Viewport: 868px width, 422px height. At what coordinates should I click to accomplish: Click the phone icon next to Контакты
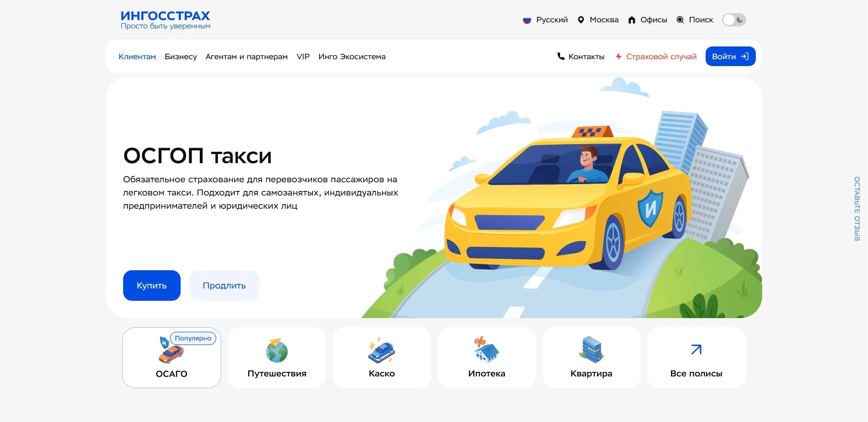pyautogui.click(x=560, y=57)
